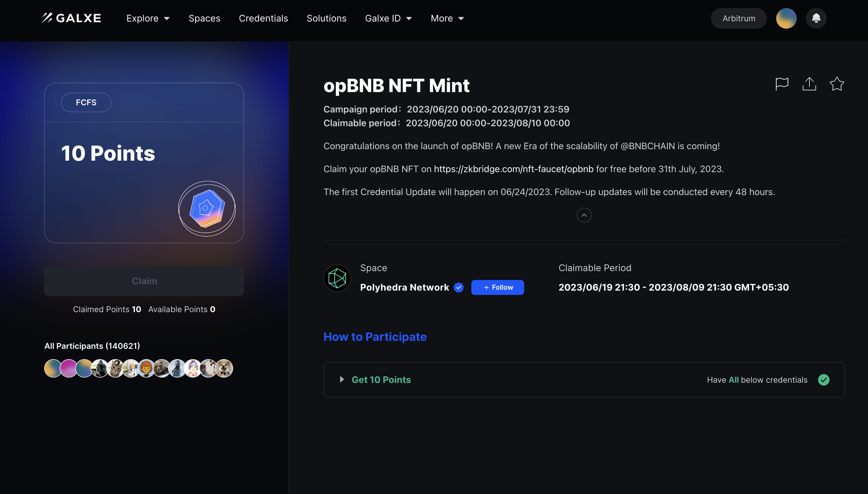
Task: Click the report flag icon
Action: pyautogui.click(x=781, y=84)
